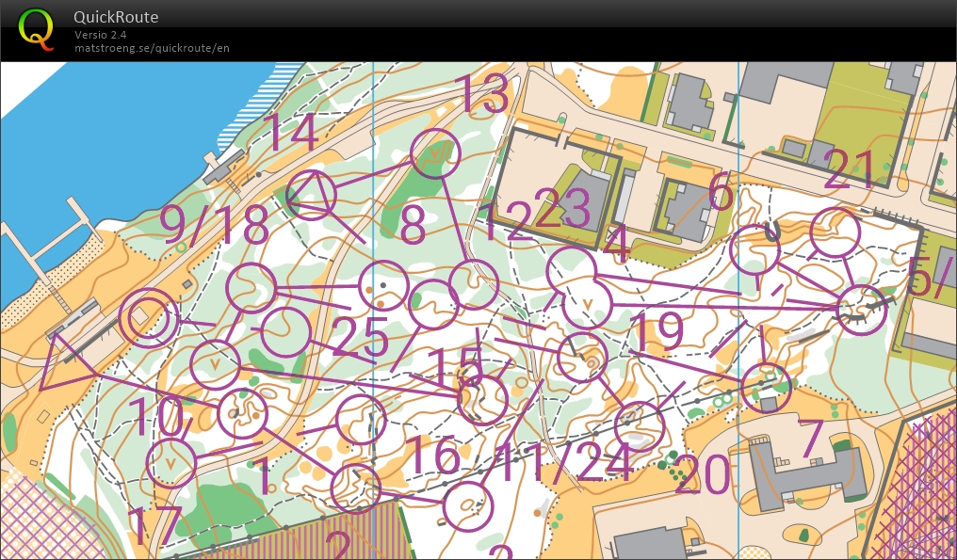Click the number 25 course label

pyautogui.click(x=361, y=338)
